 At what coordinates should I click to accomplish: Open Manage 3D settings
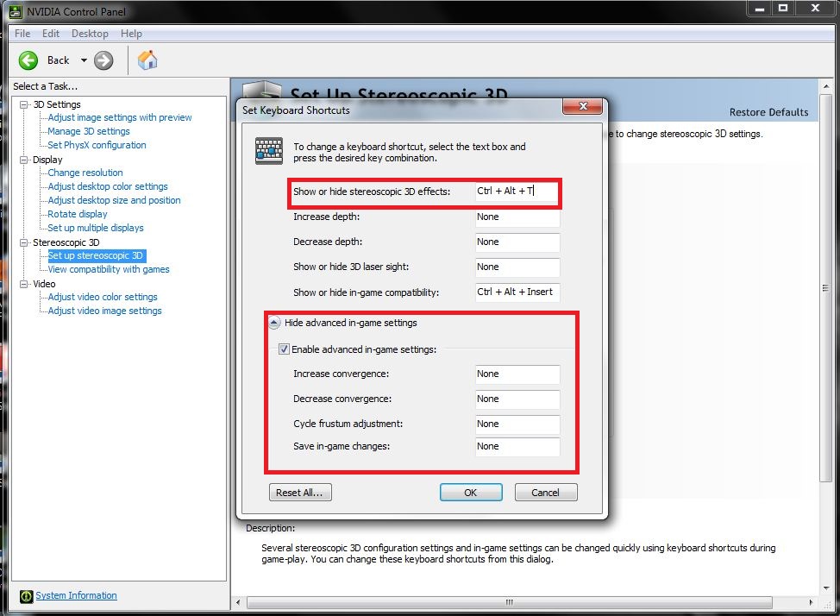coord(88,131)
